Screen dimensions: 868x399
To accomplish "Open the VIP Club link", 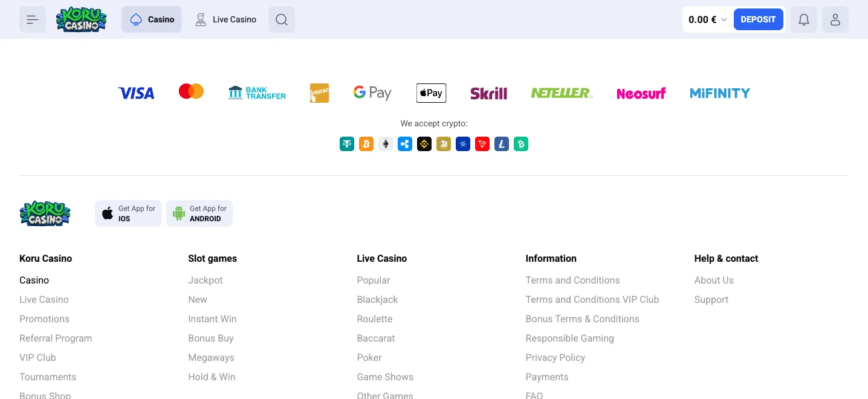I will click(37, 357).
